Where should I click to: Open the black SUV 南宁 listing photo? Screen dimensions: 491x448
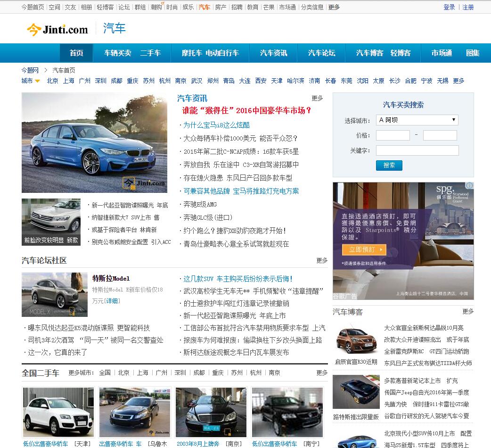[287, 412]
